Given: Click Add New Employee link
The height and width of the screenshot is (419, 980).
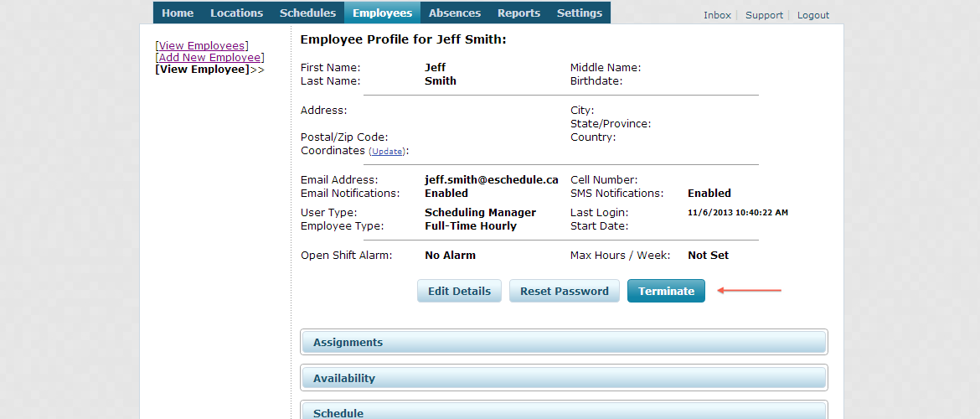Looking at the screenshot, I should pos(209,58).
